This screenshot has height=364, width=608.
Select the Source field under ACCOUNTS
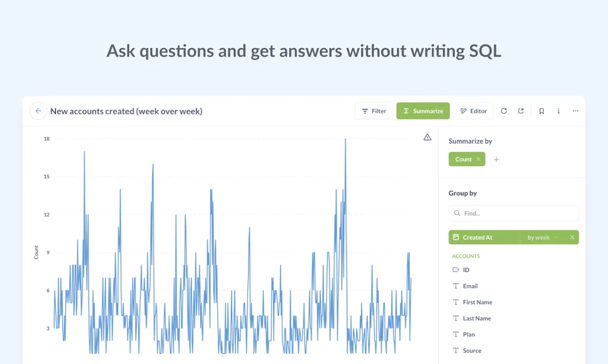(x=471, y=350)
